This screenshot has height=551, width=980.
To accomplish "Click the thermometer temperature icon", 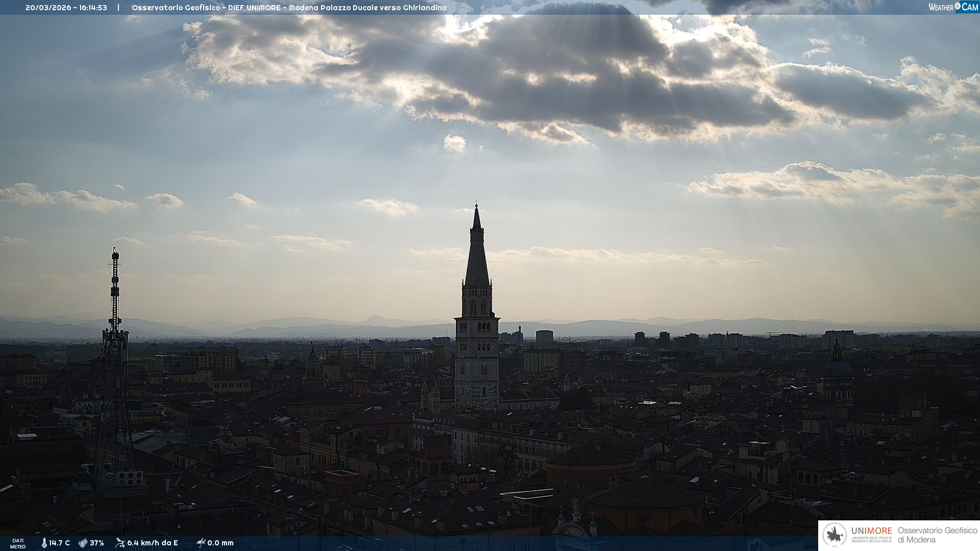I will coord(44,543).
